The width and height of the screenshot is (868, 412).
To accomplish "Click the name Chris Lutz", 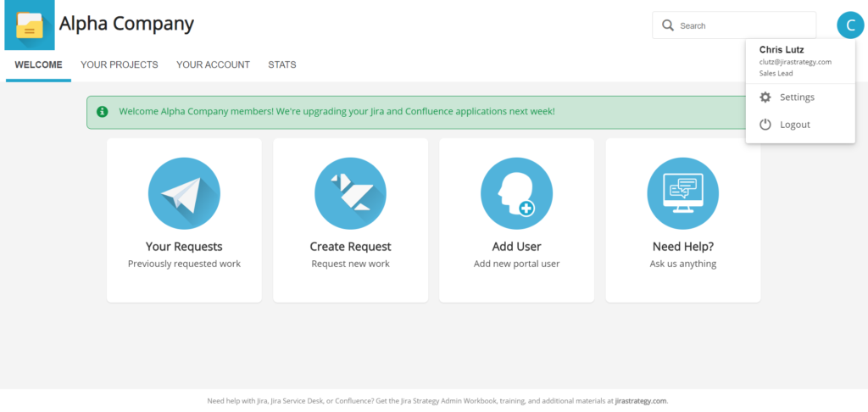I will click(x=782, y=50).
